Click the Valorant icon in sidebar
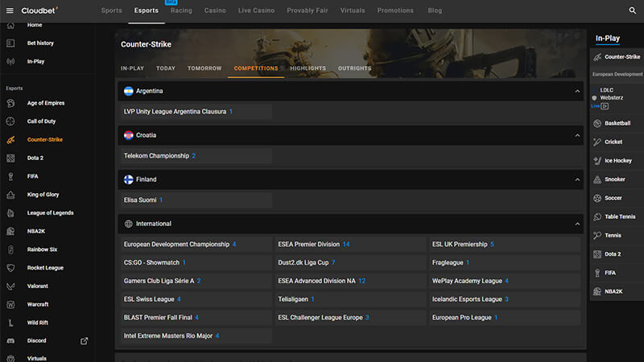 (x=10, y=286)
